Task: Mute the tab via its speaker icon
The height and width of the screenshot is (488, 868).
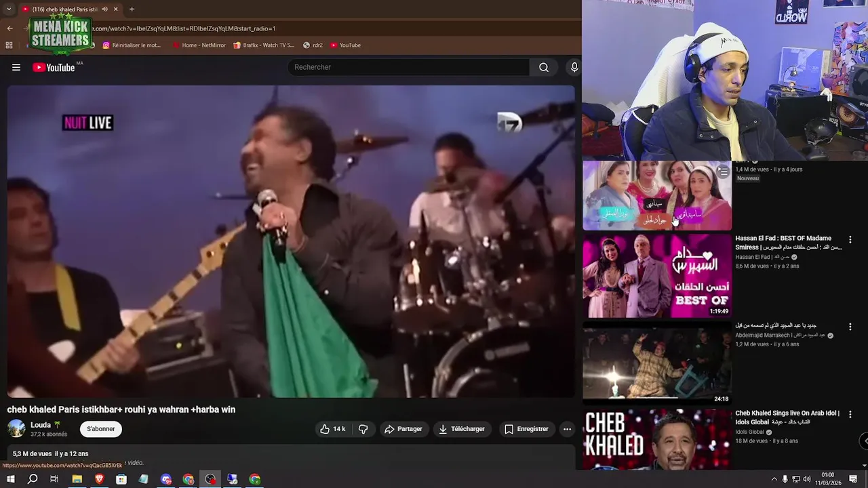Action: coord(104,9)
